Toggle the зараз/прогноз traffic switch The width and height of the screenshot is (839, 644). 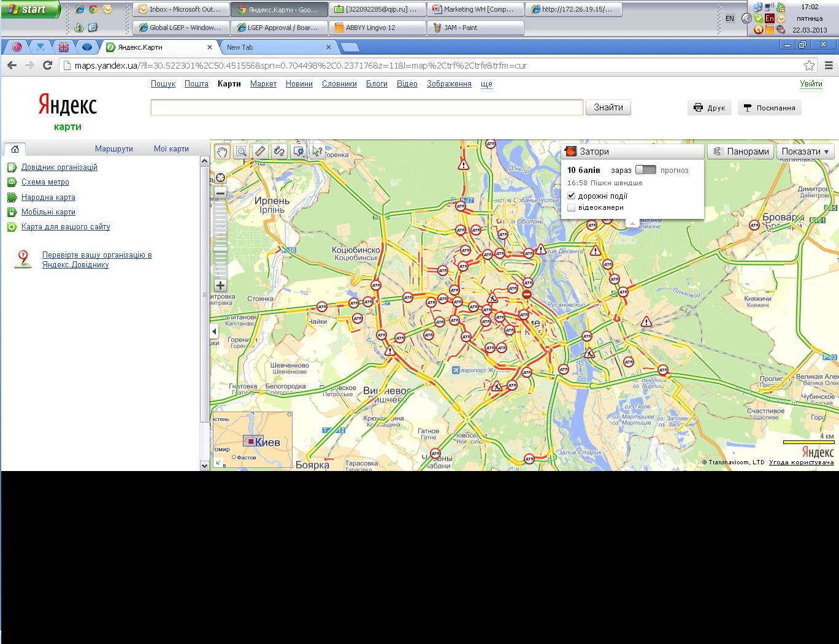click(x=645, y=170)
